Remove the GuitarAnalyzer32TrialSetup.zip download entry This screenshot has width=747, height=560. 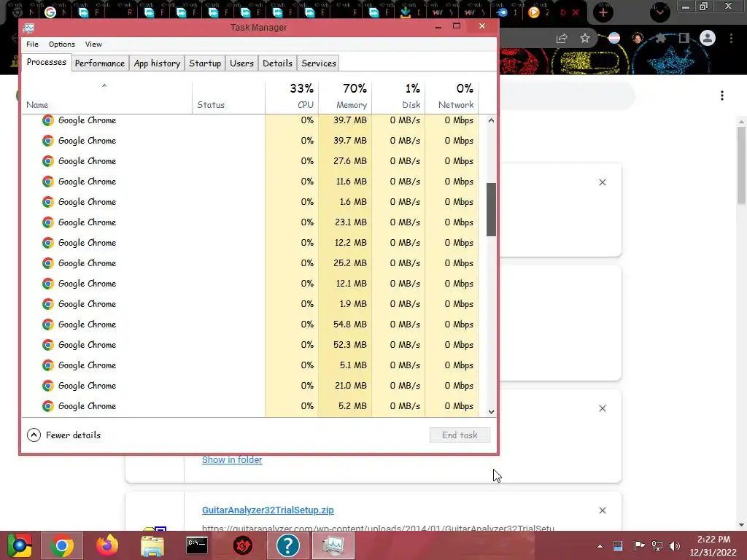point(602,510)
